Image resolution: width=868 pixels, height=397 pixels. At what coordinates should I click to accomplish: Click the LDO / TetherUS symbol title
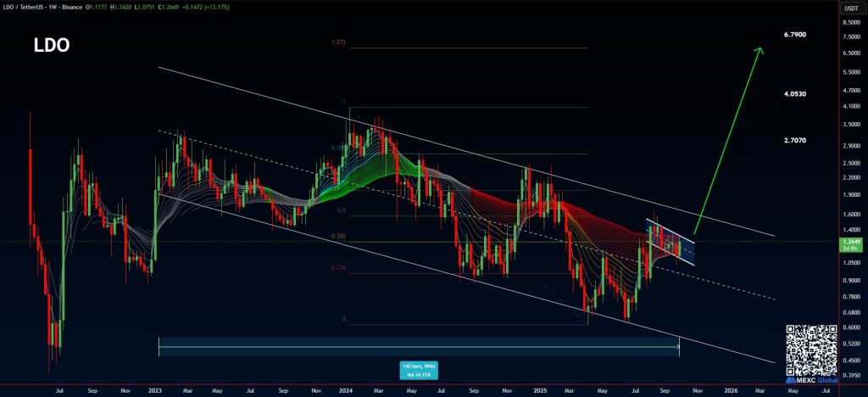(32, 6)
